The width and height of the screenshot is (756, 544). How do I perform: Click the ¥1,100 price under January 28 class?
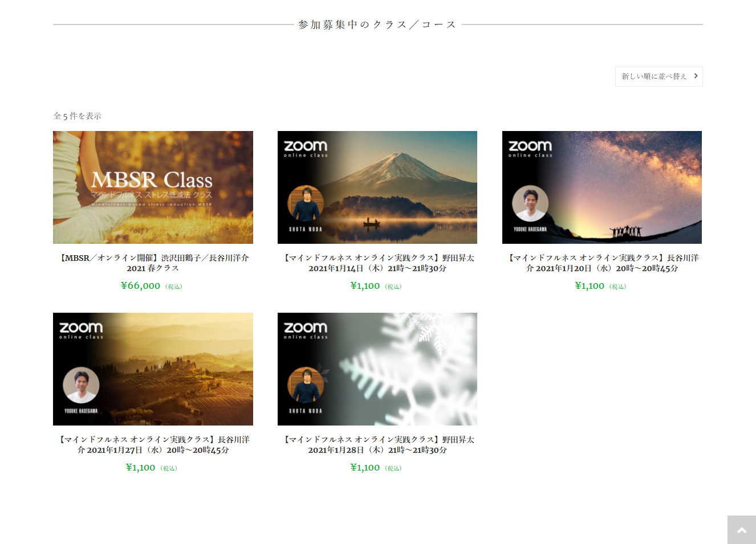(x=365, y=468)
